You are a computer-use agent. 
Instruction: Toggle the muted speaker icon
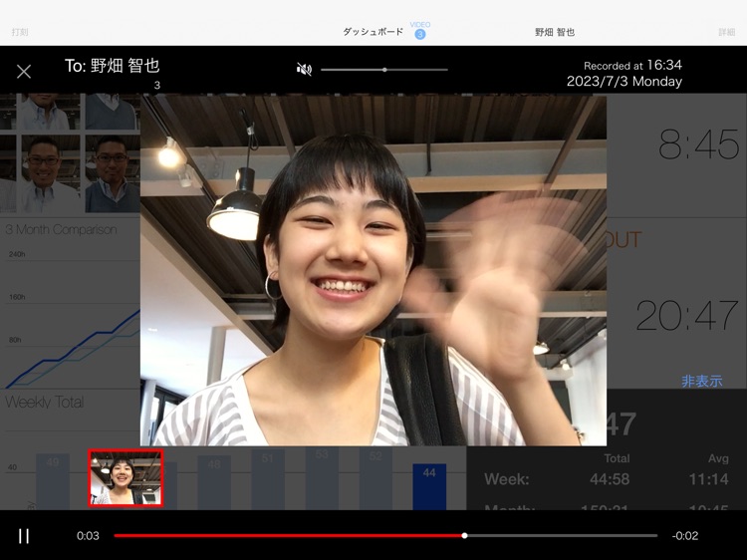(x=304, y=70)
